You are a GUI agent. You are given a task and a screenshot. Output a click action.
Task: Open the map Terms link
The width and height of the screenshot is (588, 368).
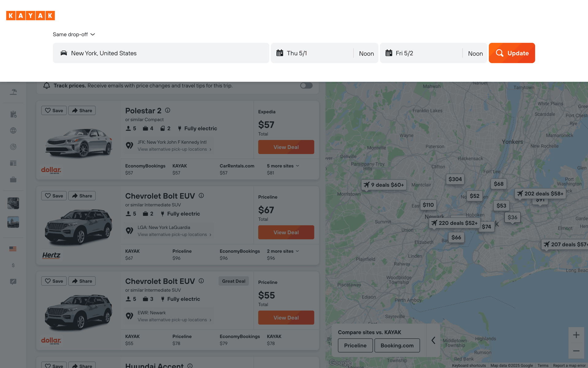(543, 366)
